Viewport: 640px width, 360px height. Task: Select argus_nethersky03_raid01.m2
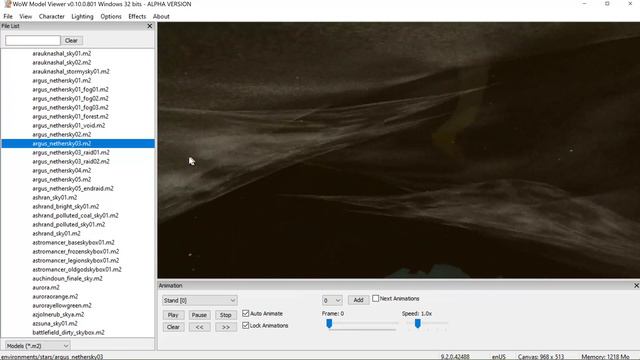point(71,152)
